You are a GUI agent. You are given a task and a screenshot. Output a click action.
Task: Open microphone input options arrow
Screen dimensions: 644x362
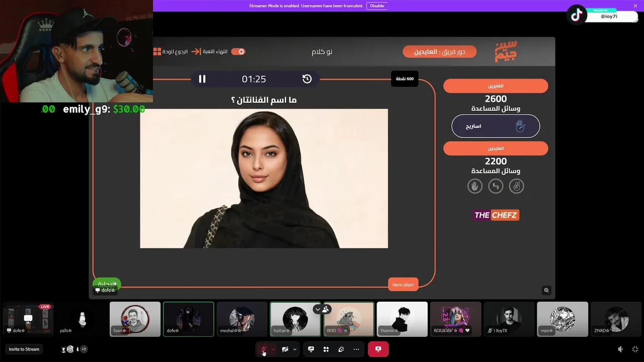click(x=273, y=349)
